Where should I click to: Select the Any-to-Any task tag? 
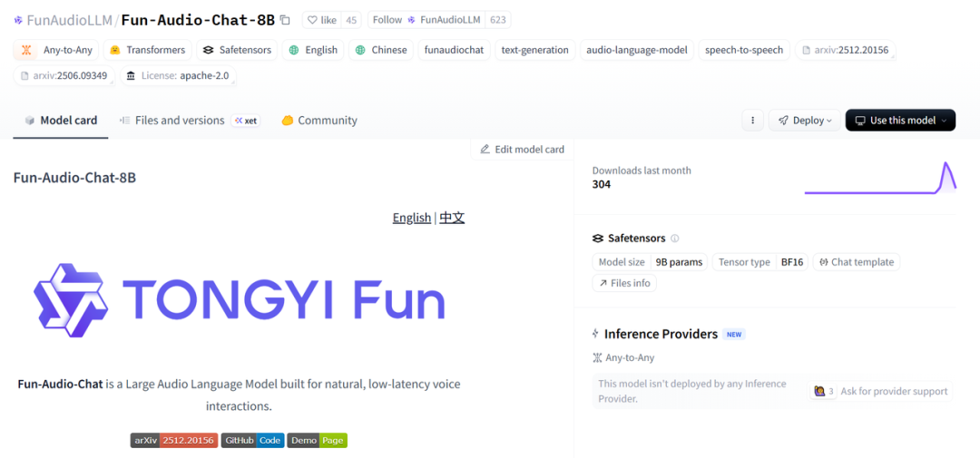55,50
